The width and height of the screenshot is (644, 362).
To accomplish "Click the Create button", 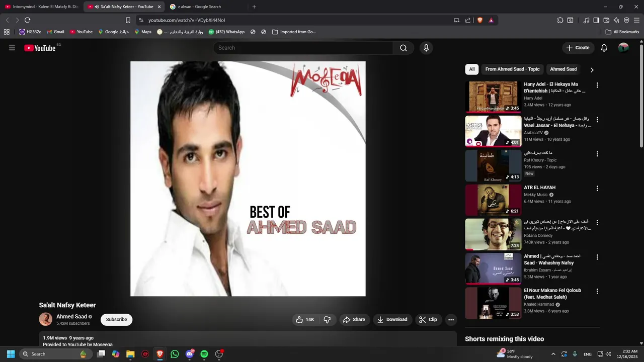I will point(578,48).
